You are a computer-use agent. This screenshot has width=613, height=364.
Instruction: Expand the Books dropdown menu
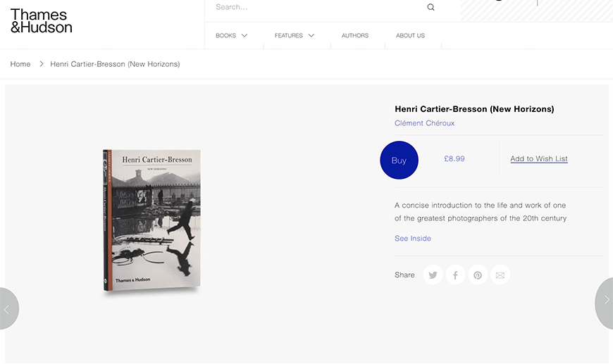[x=231, y=35]
